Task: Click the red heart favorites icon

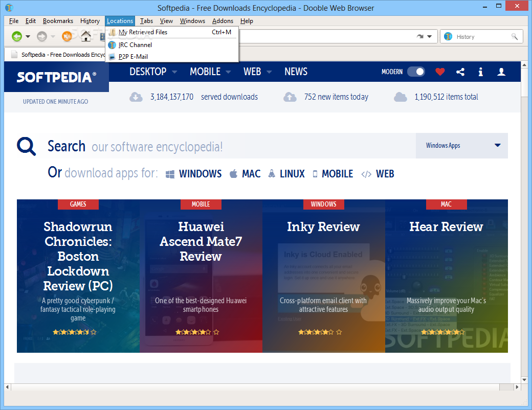Action: point(440,72)
